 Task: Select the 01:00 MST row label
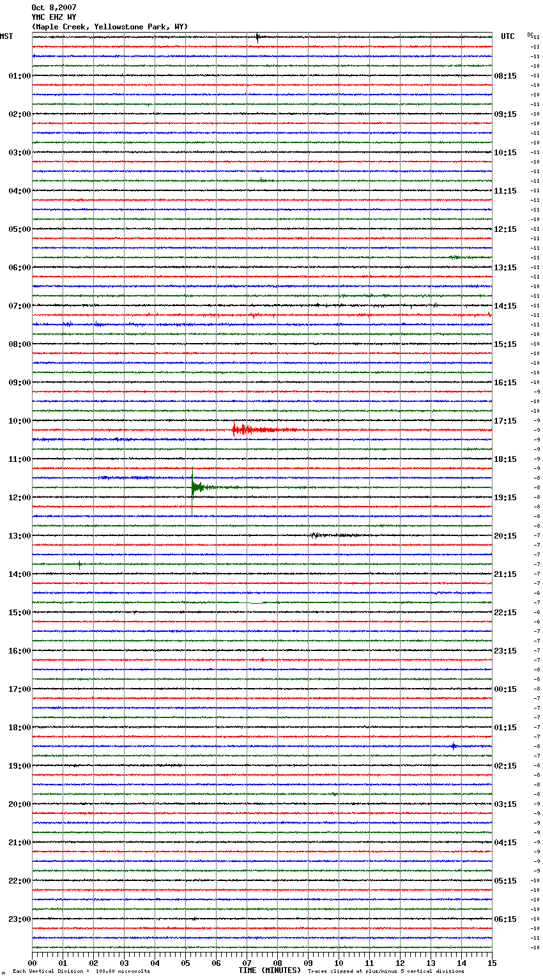tap(20, 76)
